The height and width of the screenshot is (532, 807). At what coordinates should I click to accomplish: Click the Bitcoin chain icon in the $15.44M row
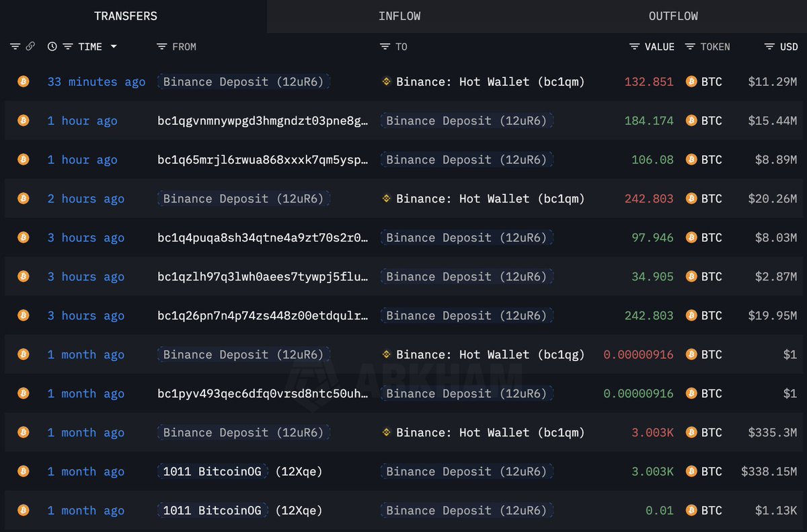(24, 120)
